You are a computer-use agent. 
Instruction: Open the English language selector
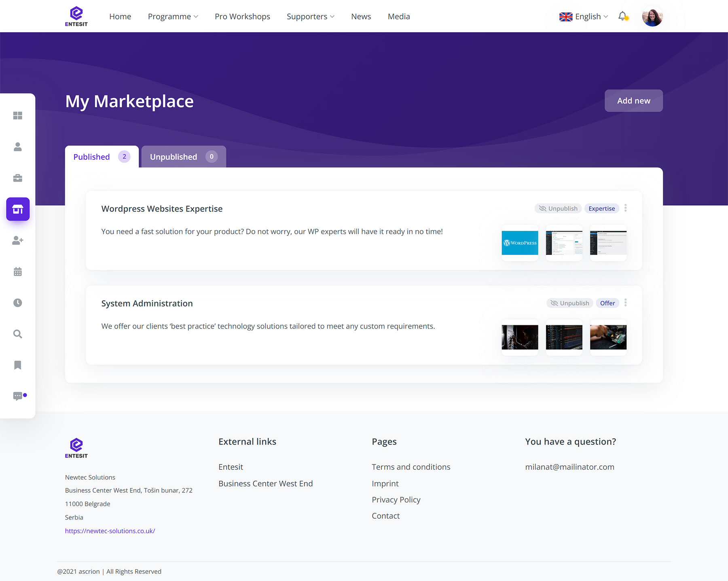[x=584, y=17]
